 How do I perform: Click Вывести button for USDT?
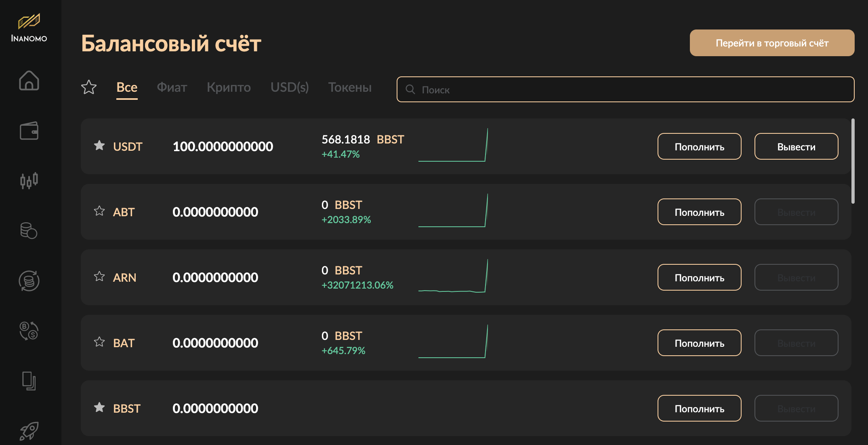pyautogui.click(x=796, y=146)
